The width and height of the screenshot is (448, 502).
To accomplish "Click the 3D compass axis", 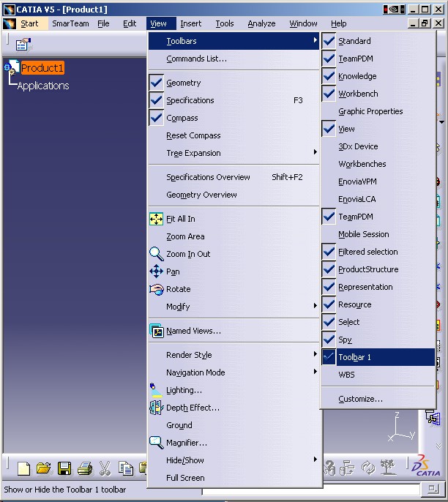I will 401,427.
